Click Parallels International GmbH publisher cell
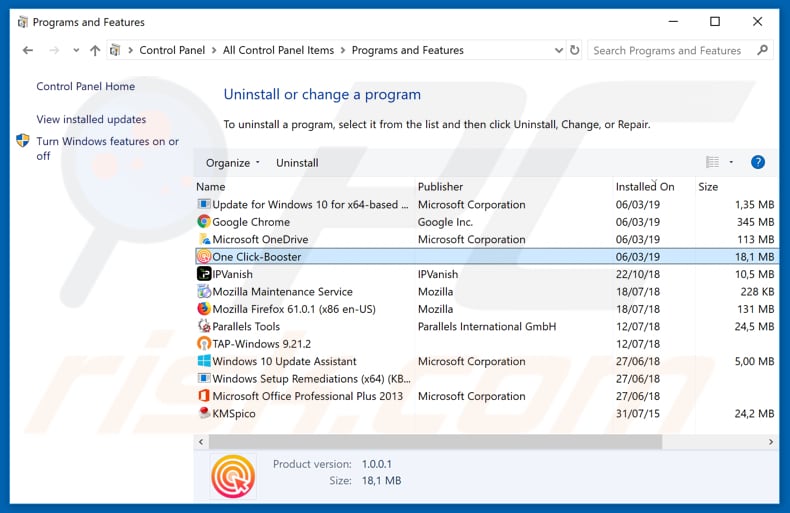Image resolution: width=790 pixels, height=513 pixels. [487, 326]
